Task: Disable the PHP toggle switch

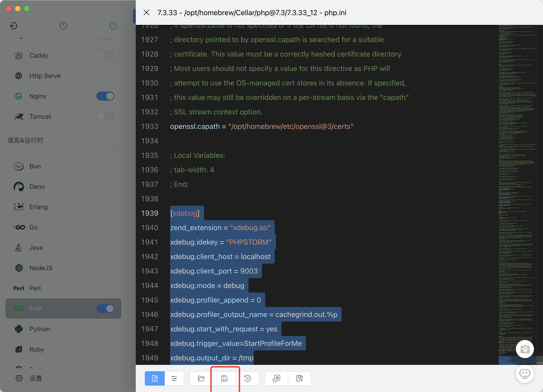Action: coord(105,309)
